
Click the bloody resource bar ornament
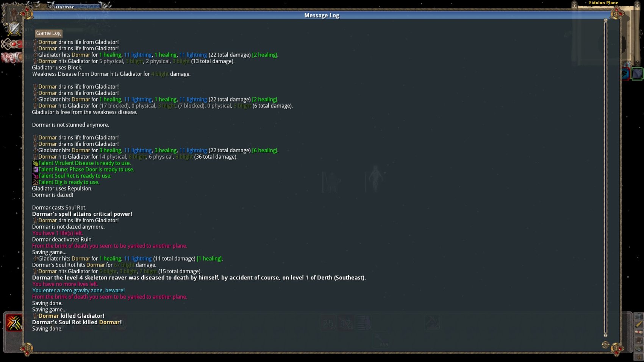(x=11, y=57)
